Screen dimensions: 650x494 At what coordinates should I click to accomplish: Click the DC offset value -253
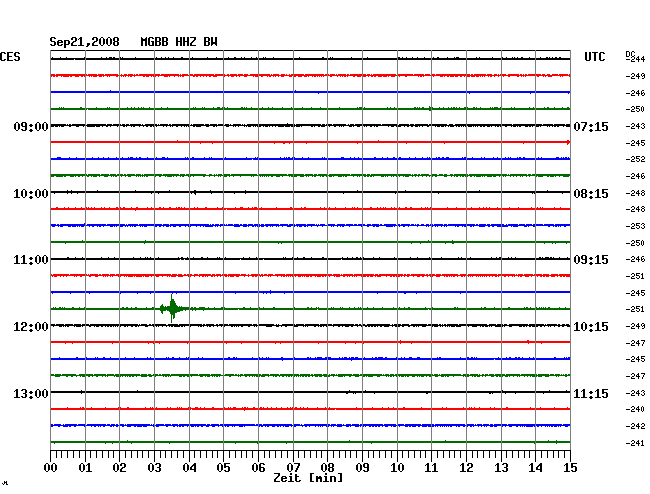pos(635,226)
